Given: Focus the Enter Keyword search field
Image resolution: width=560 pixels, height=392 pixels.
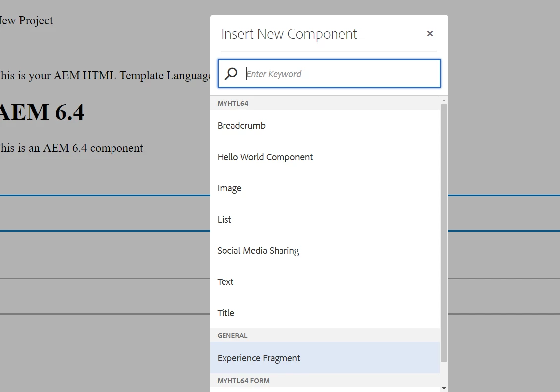Looking at the screenshot, I should pos(329,74).
